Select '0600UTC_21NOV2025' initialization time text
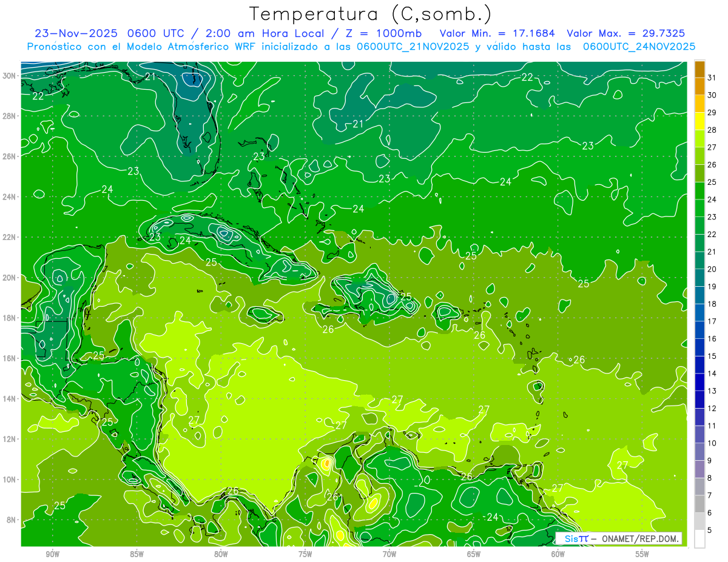 point(413,47)
